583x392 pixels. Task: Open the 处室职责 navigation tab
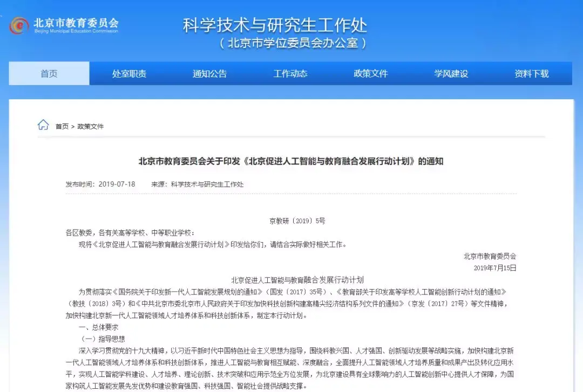coord(130,73)
